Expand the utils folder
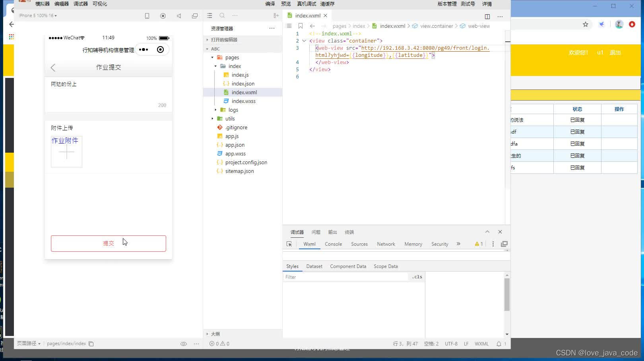 point(212,119)
